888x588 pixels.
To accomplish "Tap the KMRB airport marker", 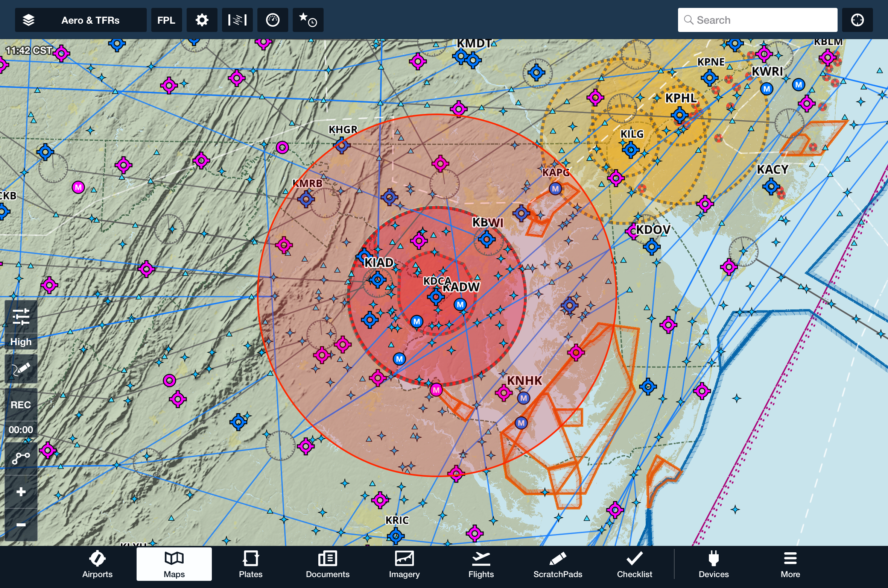I will click(x=306, y=199).
